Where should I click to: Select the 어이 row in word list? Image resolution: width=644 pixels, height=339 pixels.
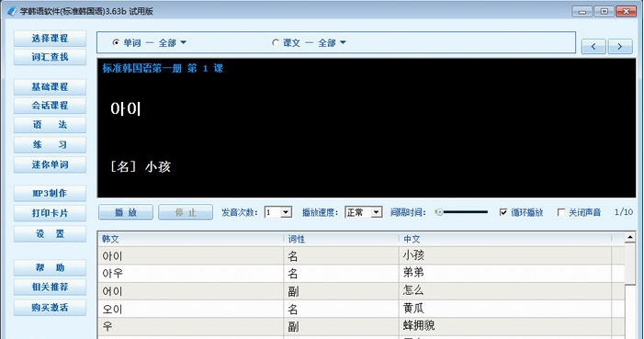click(361, 291)
